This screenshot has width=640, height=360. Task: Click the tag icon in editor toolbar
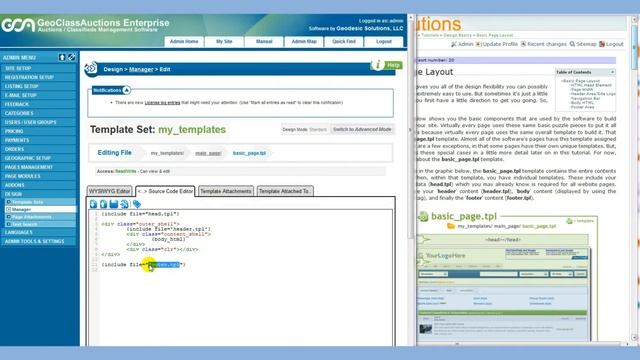(137, 204)
